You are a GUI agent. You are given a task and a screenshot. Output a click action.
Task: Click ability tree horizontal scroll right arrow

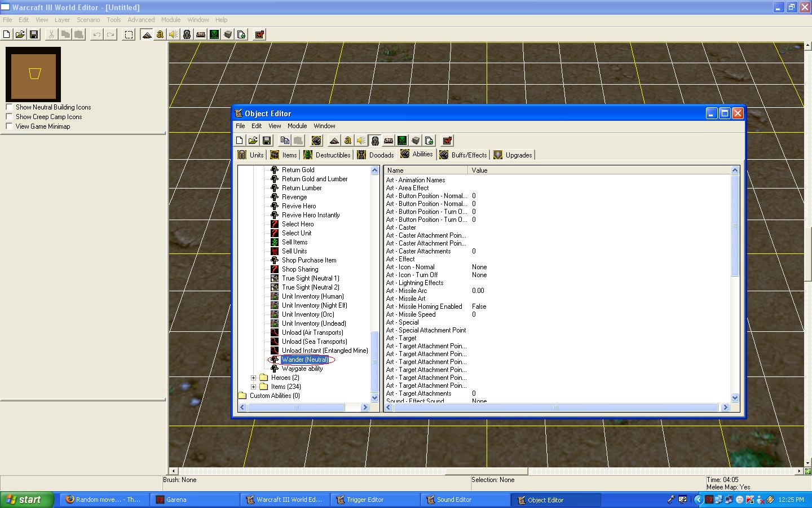(365, 407)
